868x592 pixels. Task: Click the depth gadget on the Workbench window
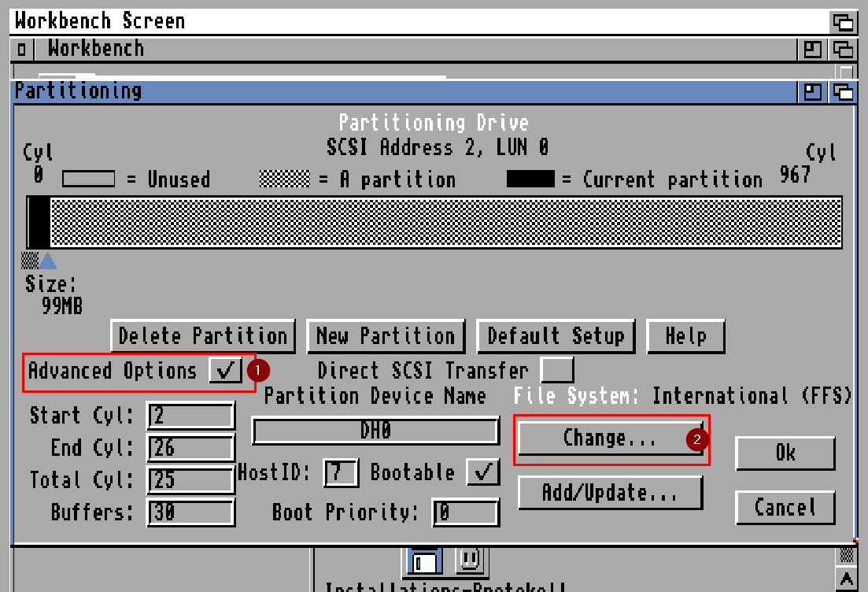843,49
